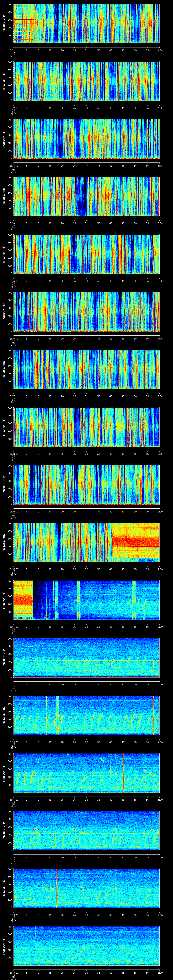The image size is (173, 980).
Task: Click the '3:12:00' time axis label
Action: point(14,684)
